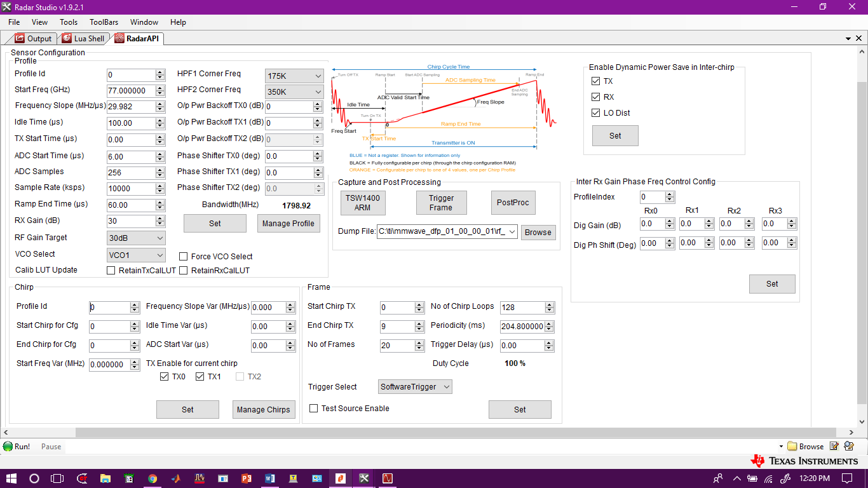Screen dimensions: 868x488
Task: Click the script search icon at bottom right
Action: tap(850, 446)
